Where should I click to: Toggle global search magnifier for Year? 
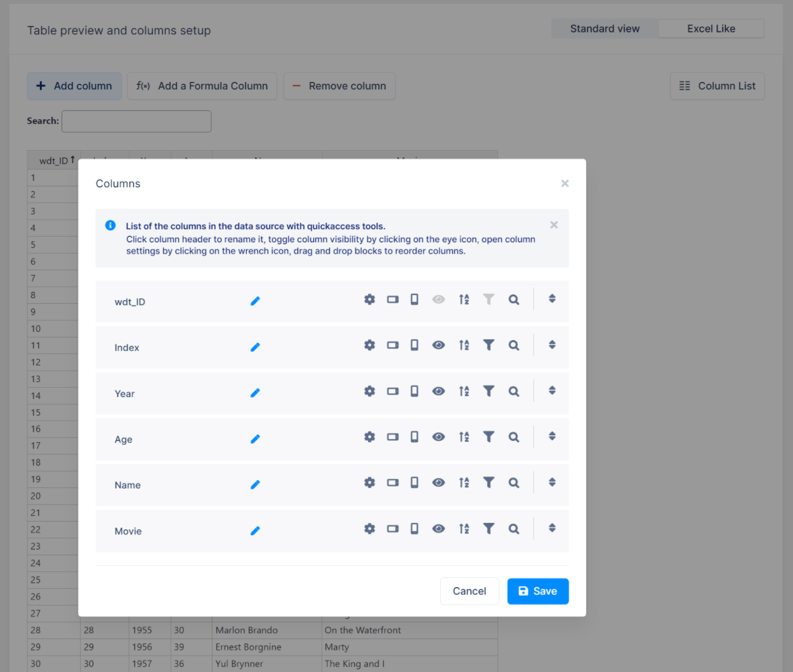[x=514, y=392]
